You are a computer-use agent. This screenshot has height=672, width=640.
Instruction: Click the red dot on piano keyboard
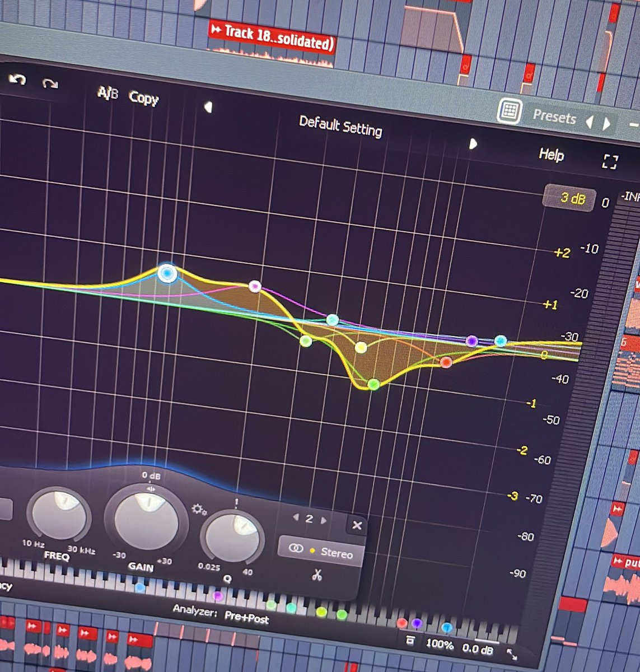click(401, 623)
